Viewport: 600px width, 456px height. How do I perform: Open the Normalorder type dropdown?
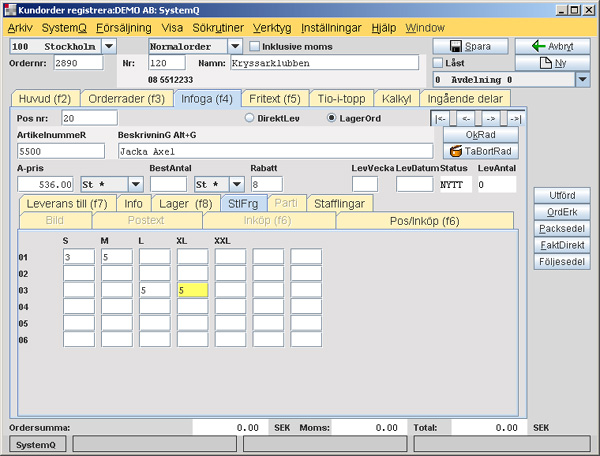tap(235, 46)
